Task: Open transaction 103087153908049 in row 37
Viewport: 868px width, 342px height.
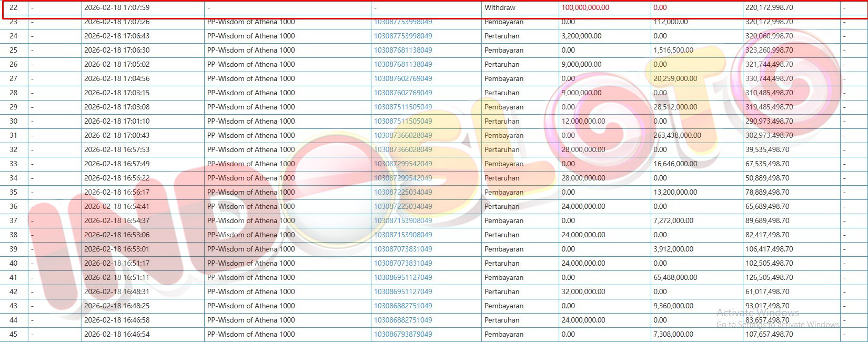Action: 403,220
